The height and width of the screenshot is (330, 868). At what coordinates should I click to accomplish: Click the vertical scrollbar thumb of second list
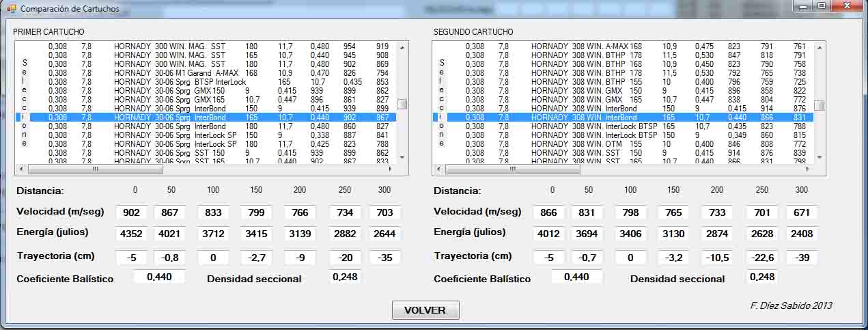point(819,105)
